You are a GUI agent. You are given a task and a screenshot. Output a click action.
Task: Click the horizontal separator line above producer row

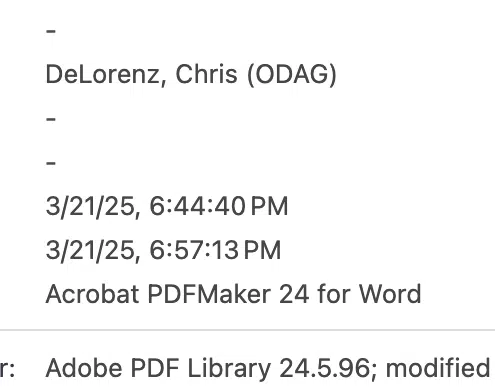247,330
